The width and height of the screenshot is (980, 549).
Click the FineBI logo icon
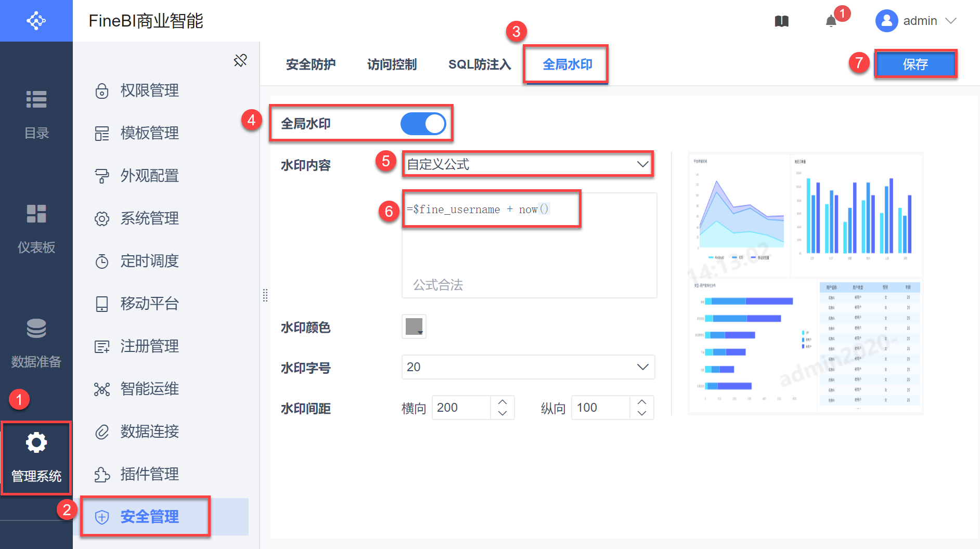click(x=36, y=21)
